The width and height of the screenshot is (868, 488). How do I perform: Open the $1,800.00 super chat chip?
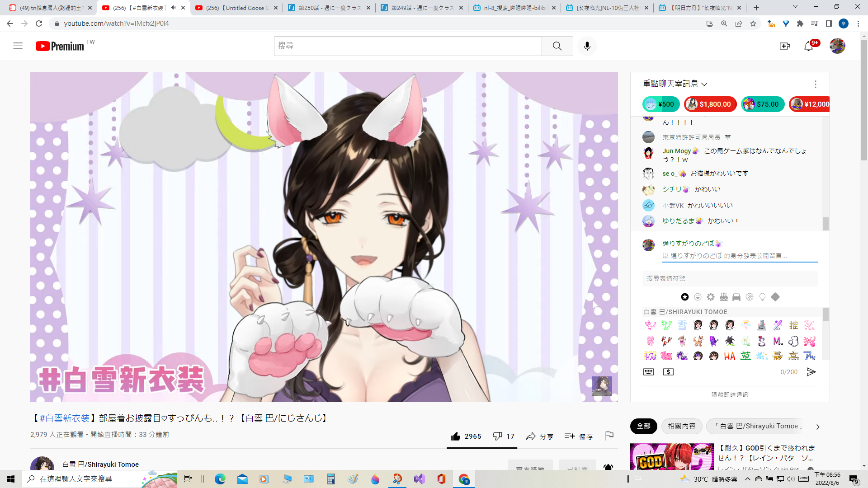click(710, 104)
